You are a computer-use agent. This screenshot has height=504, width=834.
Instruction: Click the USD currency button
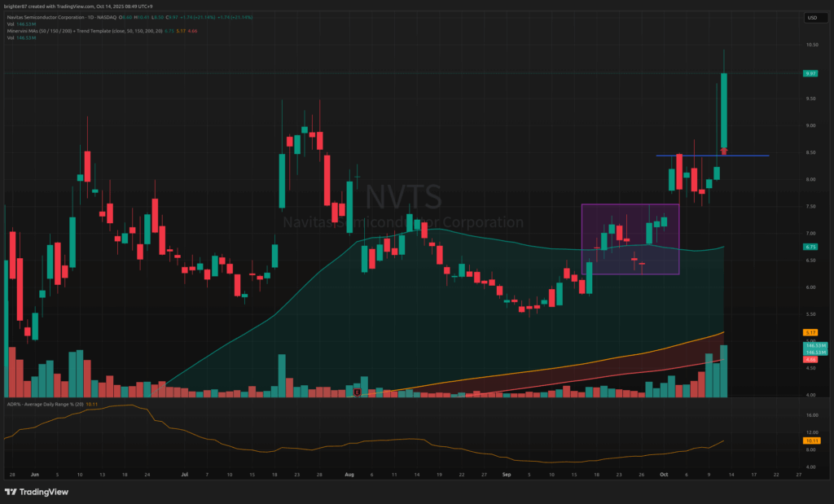pyautogui.click(x=811, y=17)
